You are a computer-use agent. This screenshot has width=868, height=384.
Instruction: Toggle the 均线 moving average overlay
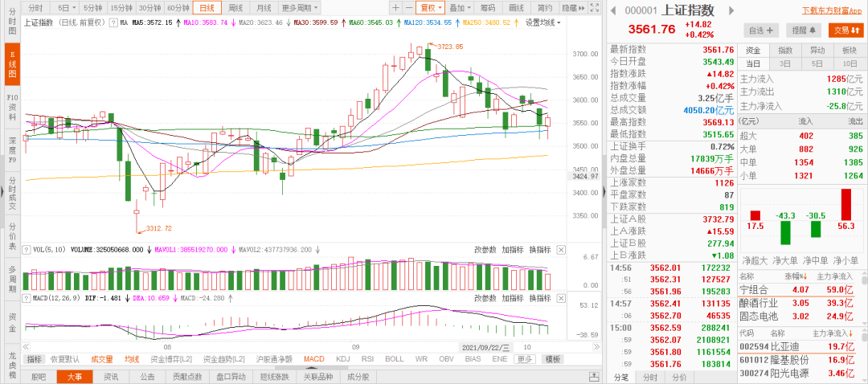(x=132, y=359)
